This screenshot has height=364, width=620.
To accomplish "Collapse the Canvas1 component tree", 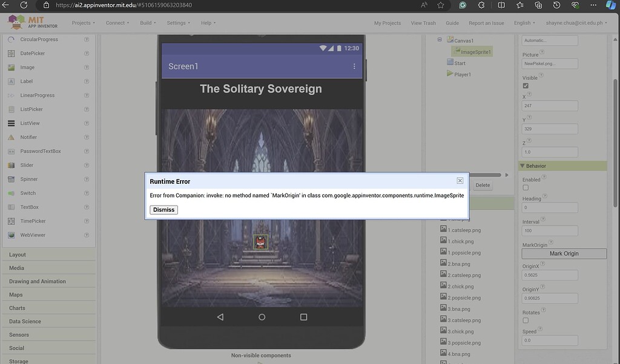I will pyautogui.click(x=438, y=40).
